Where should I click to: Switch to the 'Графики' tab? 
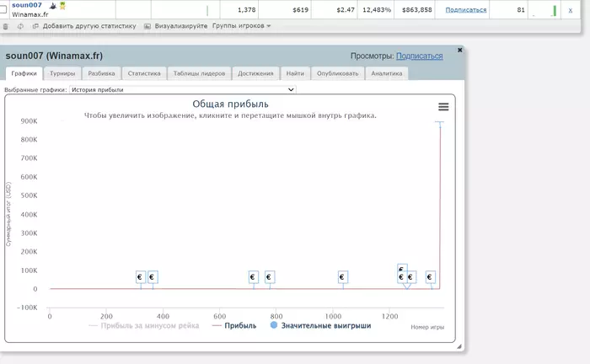[x=24, y=73]
